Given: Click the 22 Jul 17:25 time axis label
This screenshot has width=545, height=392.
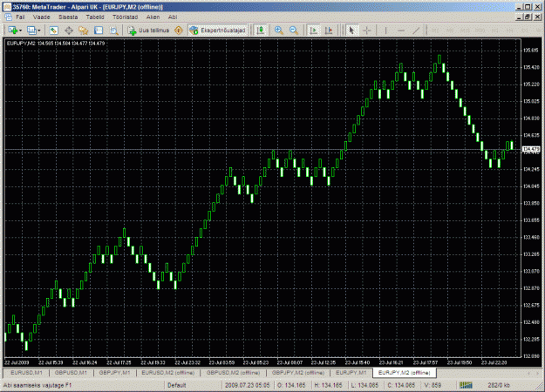Looking at the screenshot, I should [119, 362].
